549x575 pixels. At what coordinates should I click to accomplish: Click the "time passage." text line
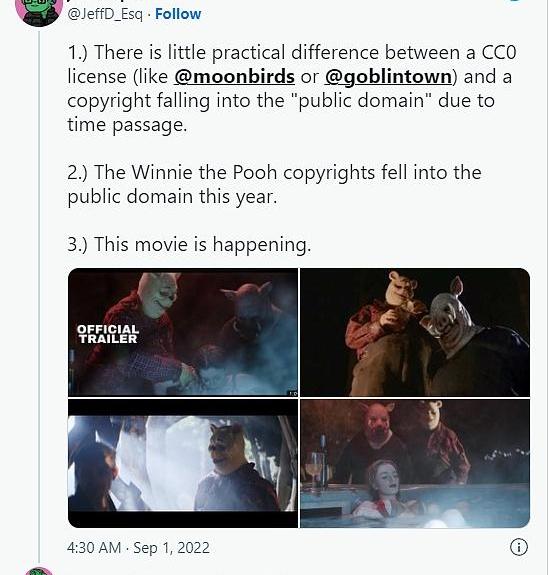click(x=127, y=125)
